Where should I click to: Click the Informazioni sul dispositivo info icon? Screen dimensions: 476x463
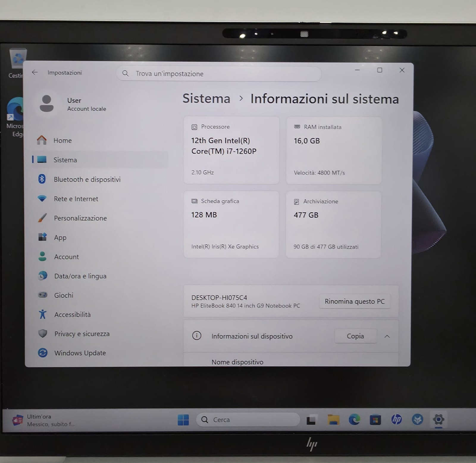click(x=197, y=336)
